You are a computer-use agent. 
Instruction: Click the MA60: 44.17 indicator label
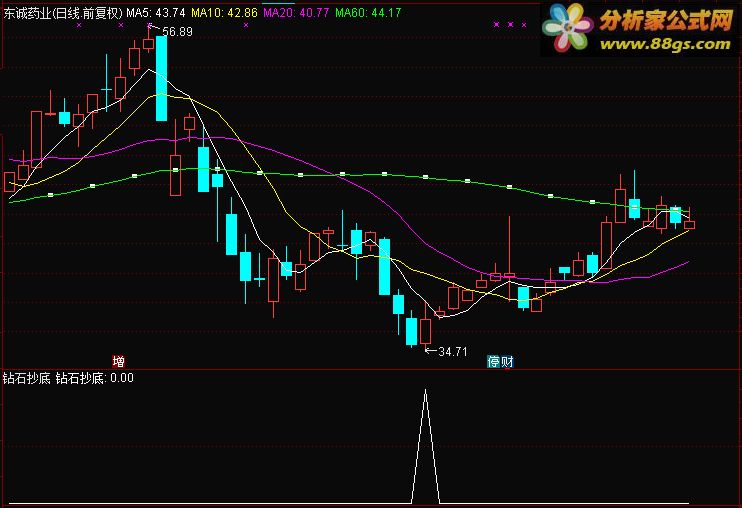tap(368, 13)
